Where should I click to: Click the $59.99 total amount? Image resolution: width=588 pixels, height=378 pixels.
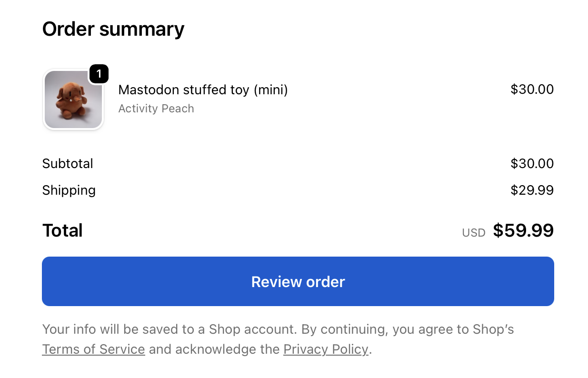point(523,230)
